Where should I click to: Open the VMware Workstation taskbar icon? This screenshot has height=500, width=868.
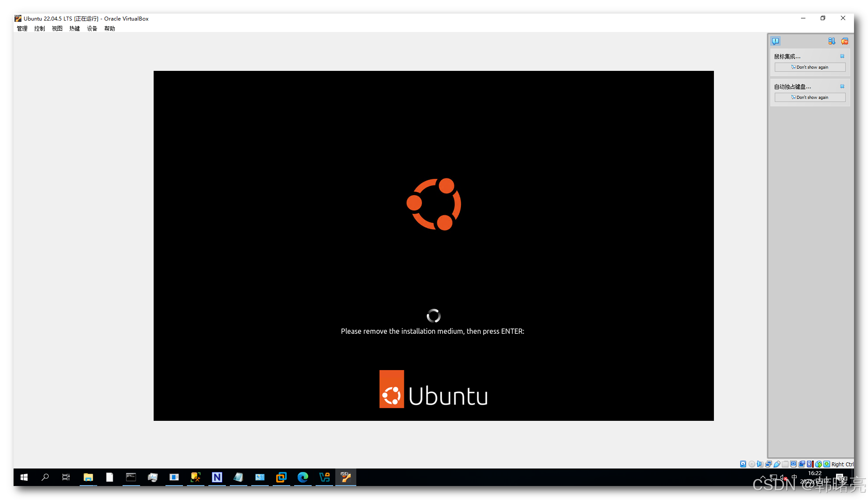[x=281, y=477]
